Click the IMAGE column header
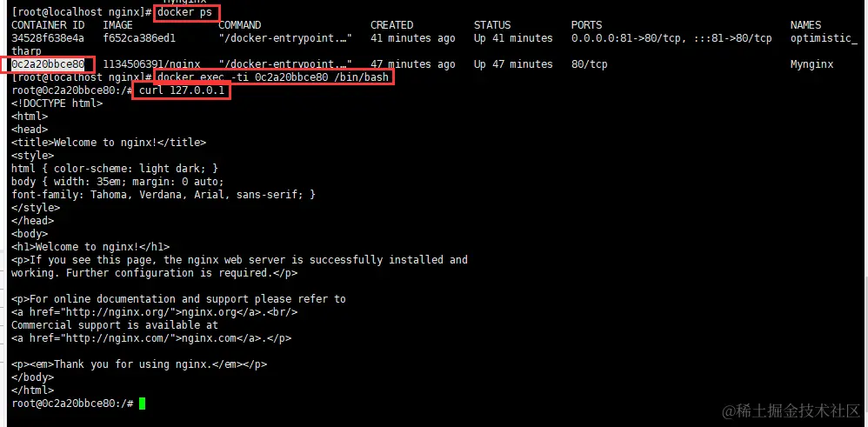This screenshot has width=868, height=427. point(117,25)
